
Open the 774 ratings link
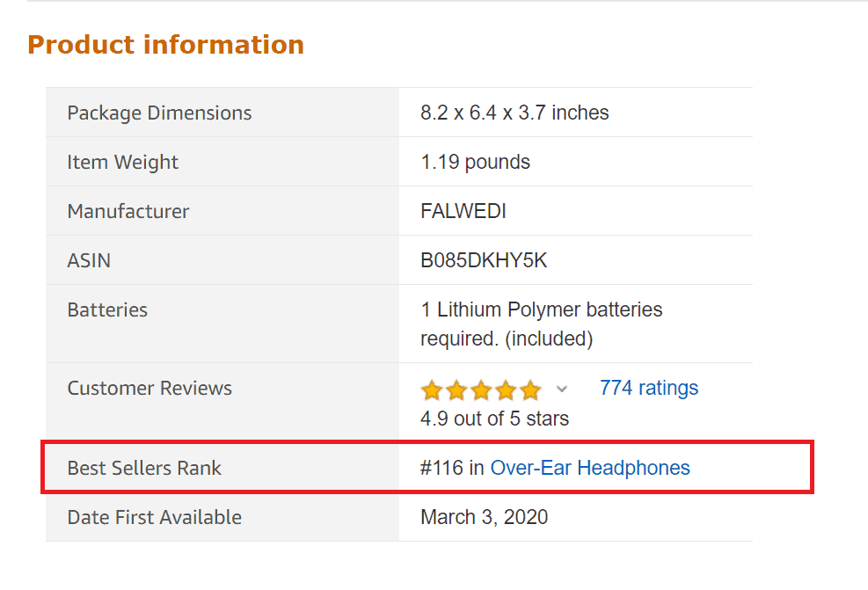(649, 388)
